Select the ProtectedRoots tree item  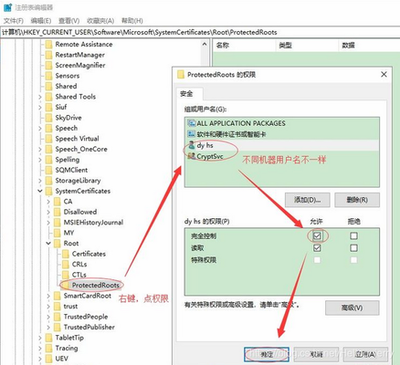95,285
